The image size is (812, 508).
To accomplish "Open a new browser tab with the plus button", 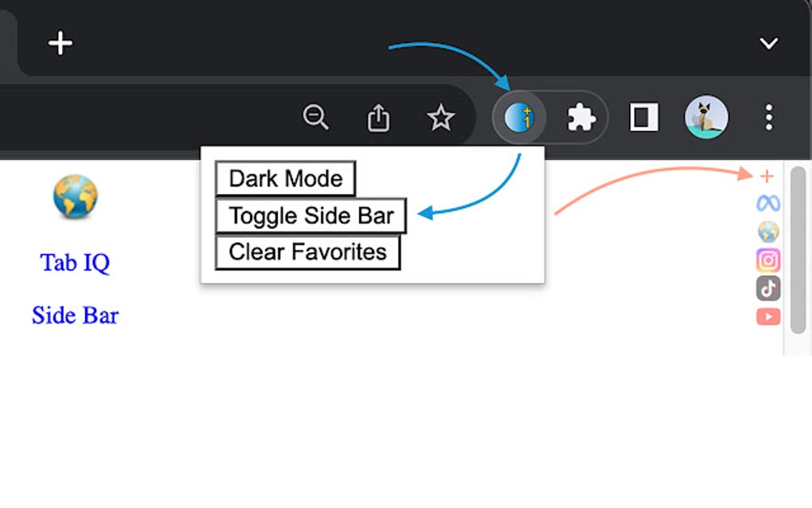I will click(x=60, y=43).
